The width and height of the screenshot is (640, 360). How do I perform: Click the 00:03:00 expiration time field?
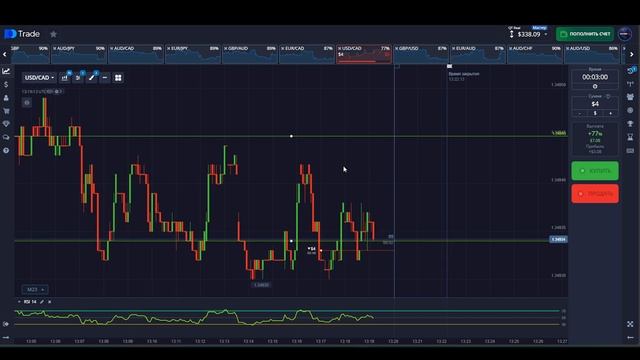pyautogui.click(x=595, y=77)
